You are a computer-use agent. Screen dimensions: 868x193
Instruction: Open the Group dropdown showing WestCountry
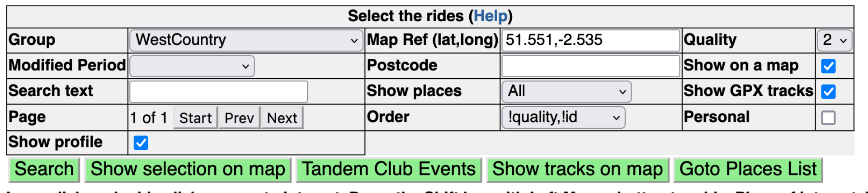tap(246, 40)
